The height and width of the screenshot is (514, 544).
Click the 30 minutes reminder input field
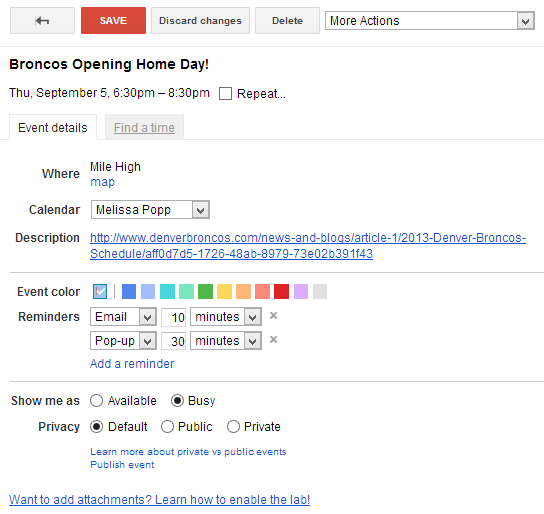pos(173,341)
